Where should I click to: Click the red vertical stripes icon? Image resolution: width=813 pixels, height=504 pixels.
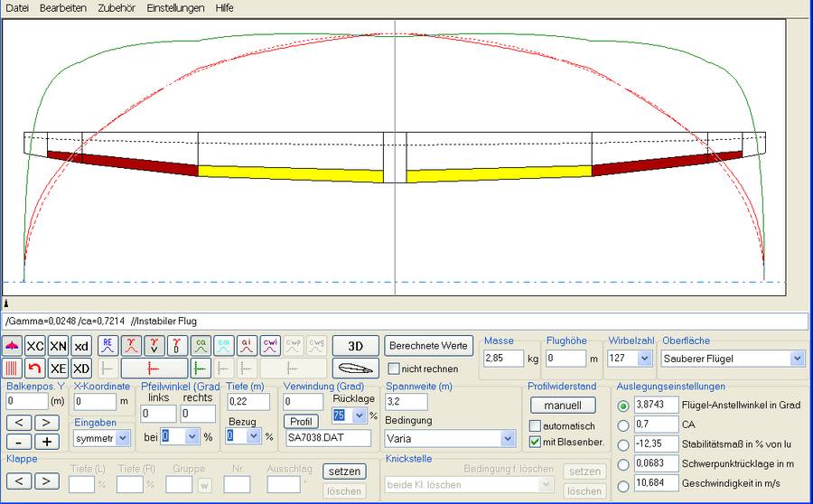coord(12,369)
